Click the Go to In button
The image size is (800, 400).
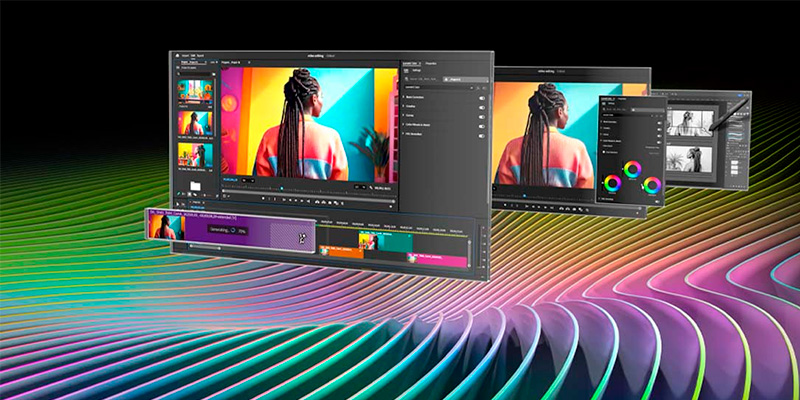coord(284,199)
